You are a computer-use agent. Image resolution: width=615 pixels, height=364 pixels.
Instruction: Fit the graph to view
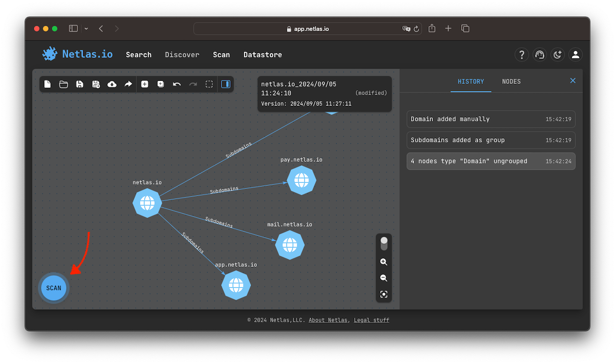click(384, 294)
